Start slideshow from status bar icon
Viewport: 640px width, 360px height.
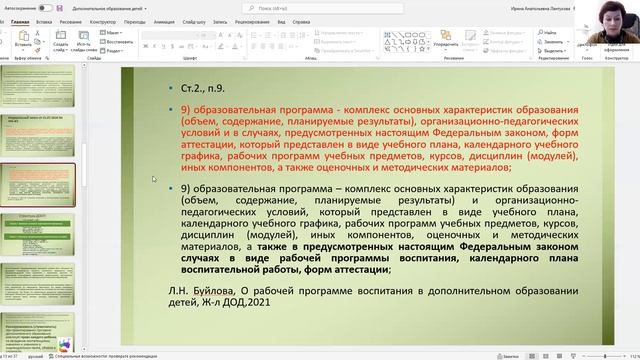pyautogui.click(x=573, y=356)
